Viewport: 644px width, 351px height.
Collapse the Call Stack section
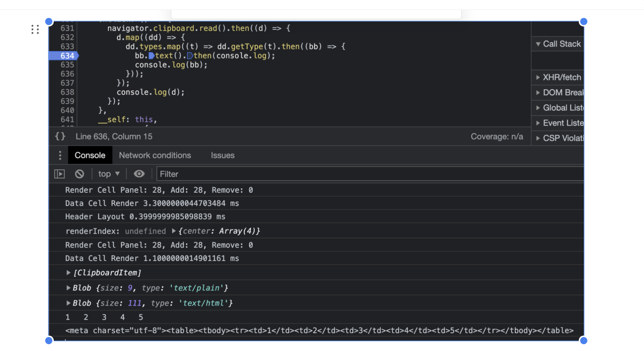point(539,44)
